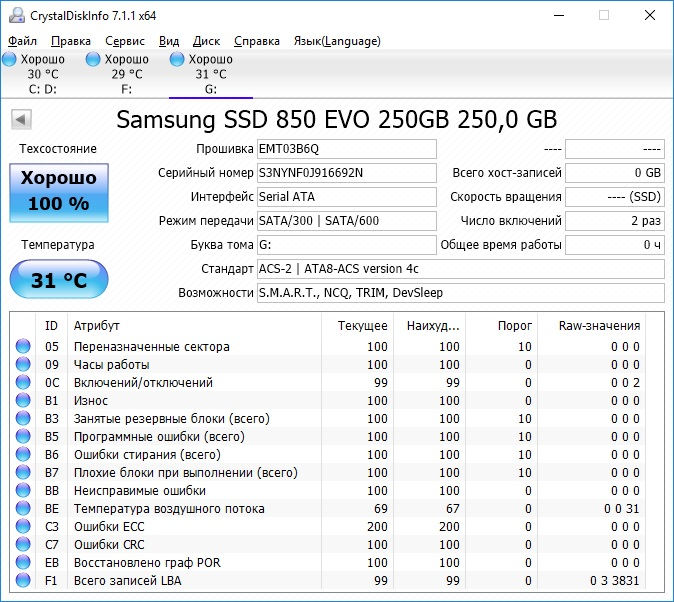Open the Язык(Language) menu
Image resolution: width=674 pixels, height=602 pixels.
pos(337,41)
